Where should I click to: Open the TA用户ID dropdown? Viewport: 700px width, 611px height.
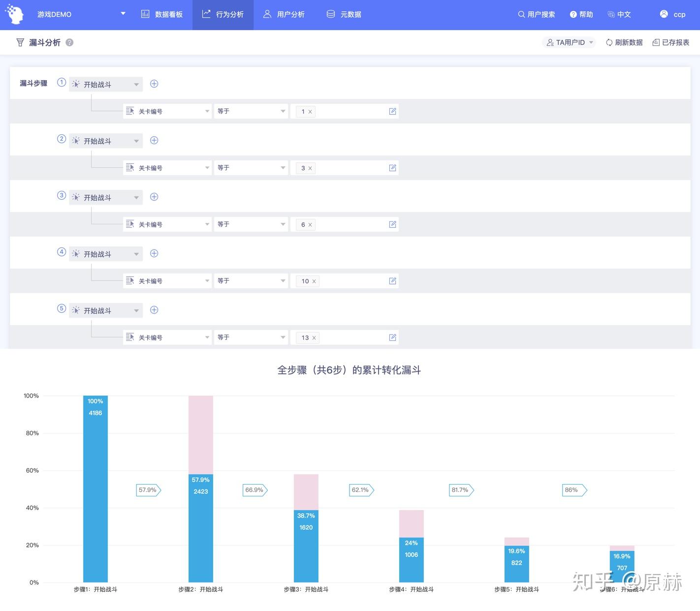coord(569,42)
